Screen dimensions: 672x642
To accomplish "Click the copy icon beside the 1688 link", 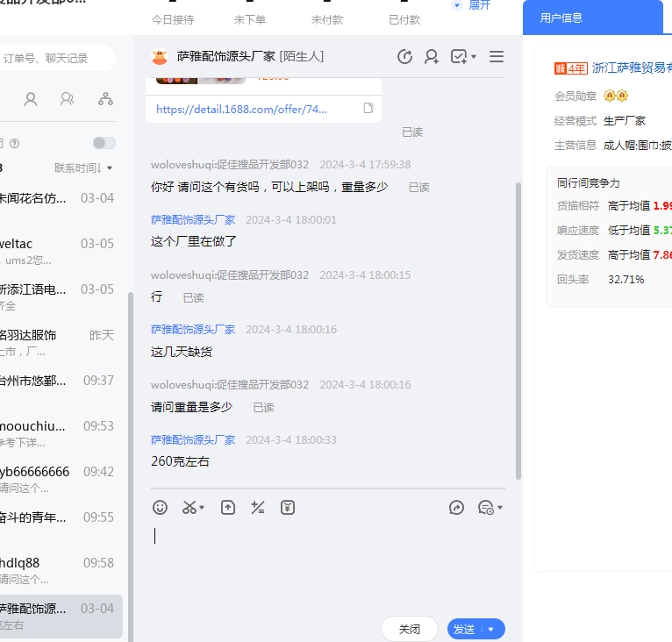I will coord(368,109).
